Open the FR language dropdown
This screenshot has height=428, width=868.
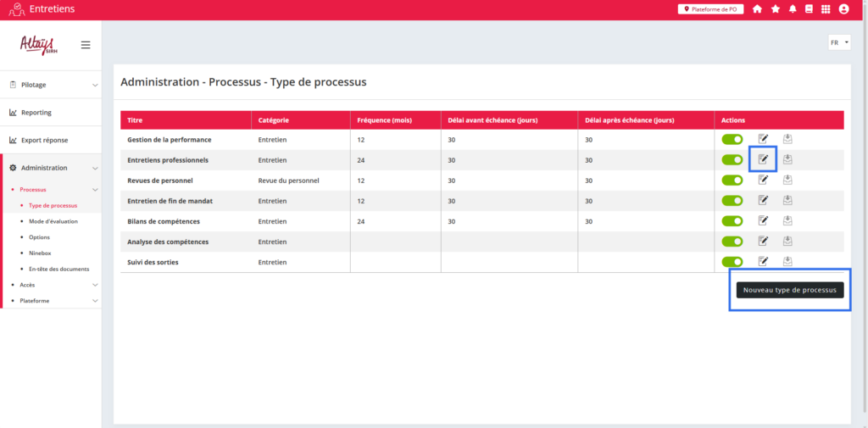coord(839,42)
